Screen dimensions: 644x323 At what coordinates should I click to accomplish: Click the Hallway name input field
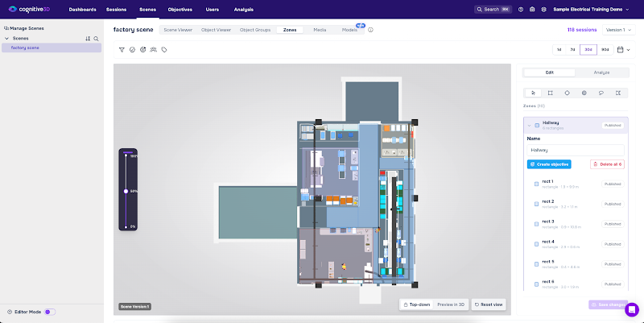pos(576,150)
